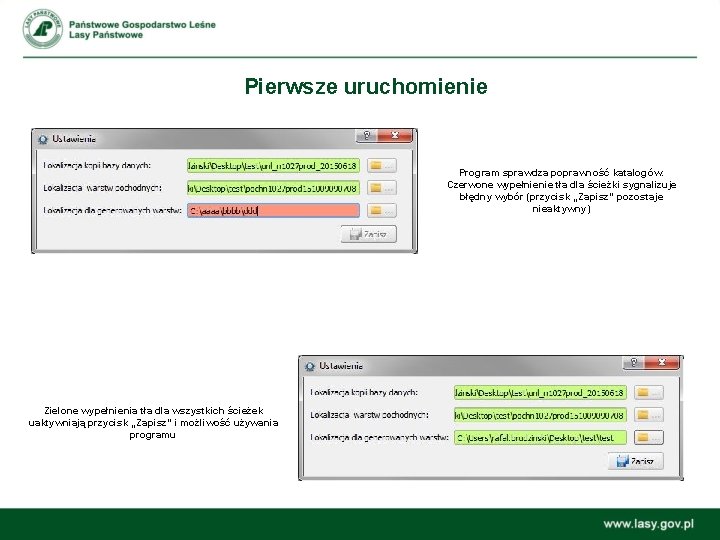Browse folder for database copy in lower Ustawienia dialog
This screenshot has width=720, height=540.
click(649, 393)
